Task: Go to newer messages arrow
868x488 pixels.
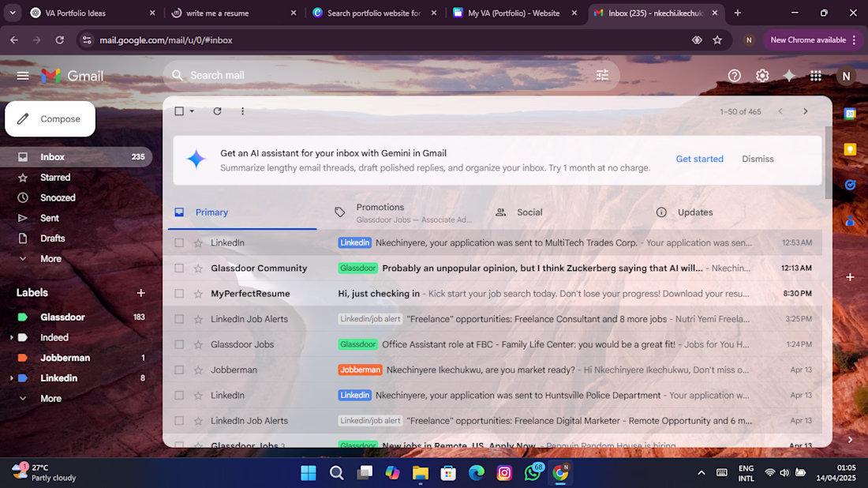Action: [x=780, y=111]
